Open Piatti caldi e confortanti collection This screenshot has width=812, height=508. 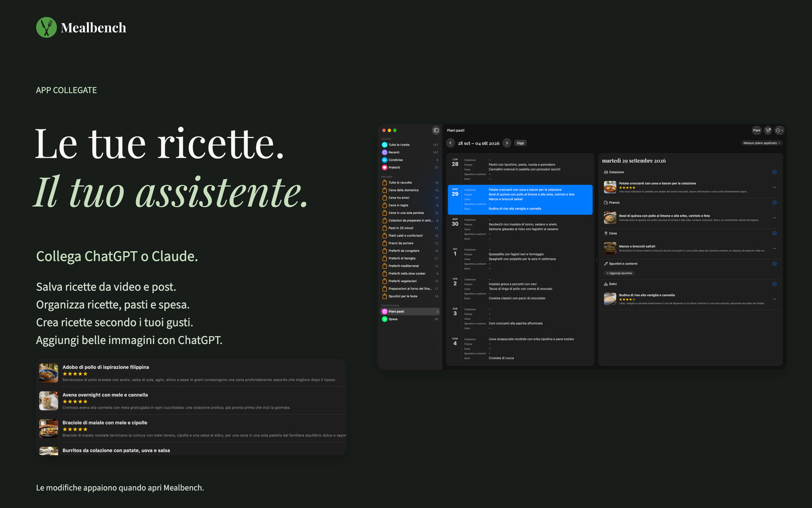coord(410,236)
